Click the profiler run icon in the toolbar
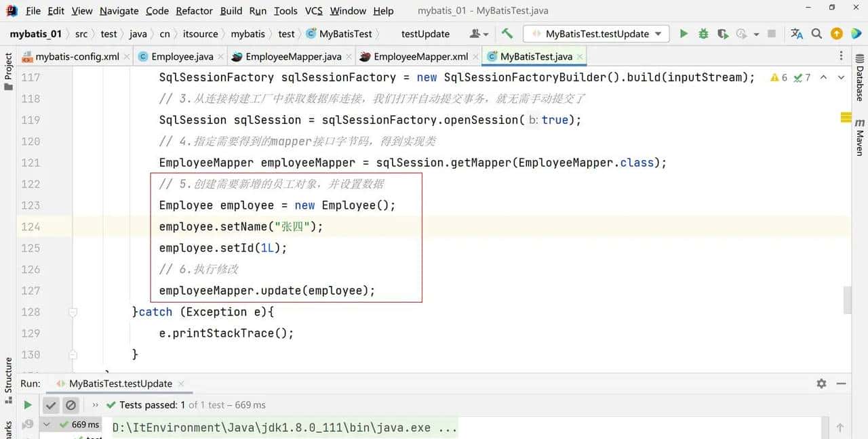Viewport: 868px width, 439px height. (741, 34)
